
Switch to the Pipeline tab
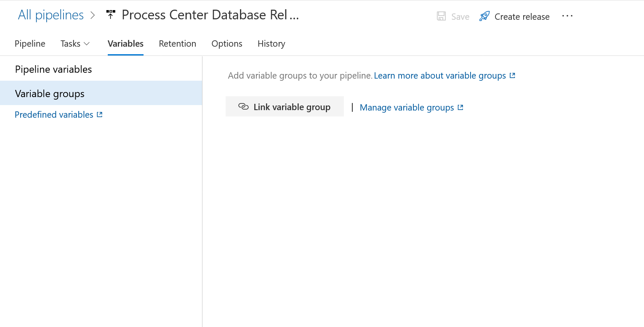click(x=30, y=44)
